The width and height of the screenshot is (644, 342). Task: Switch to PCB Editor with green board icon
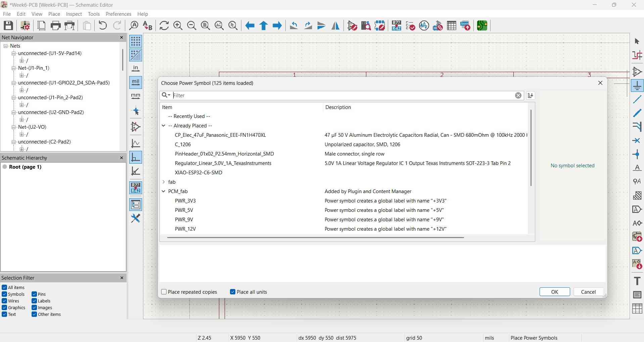[x=482, y=25]
